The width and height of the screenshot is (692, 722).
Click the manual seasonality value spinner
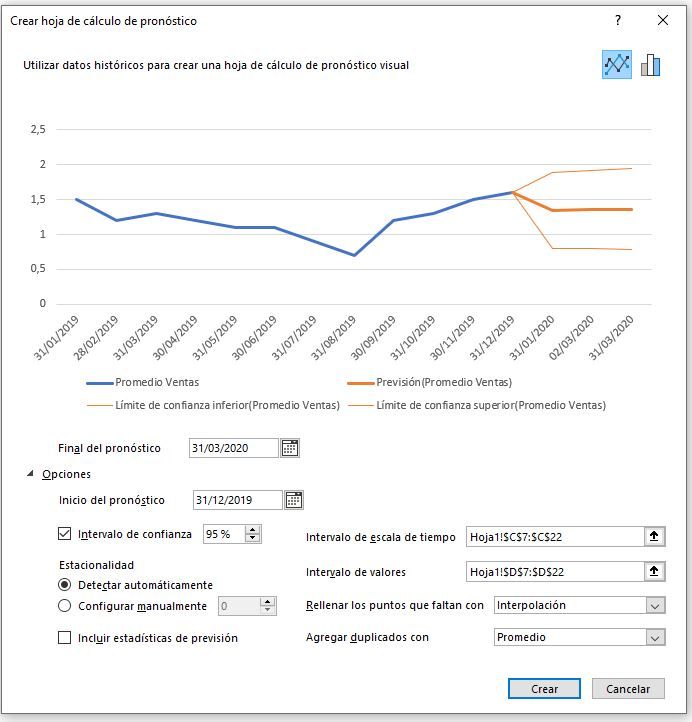pos(267,606)
